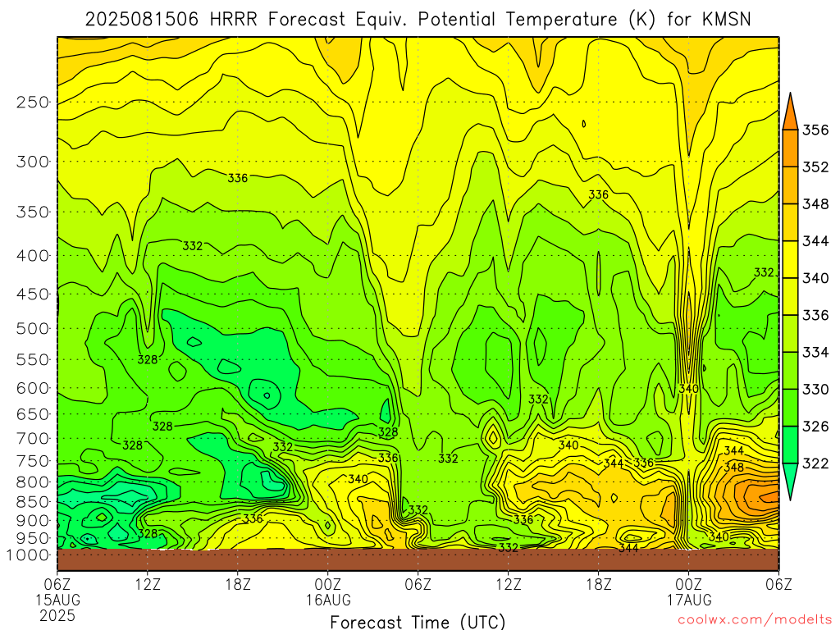Click the 352 value on color scale
The height and width of the screenshot is (630, 840).
point(815,167)
